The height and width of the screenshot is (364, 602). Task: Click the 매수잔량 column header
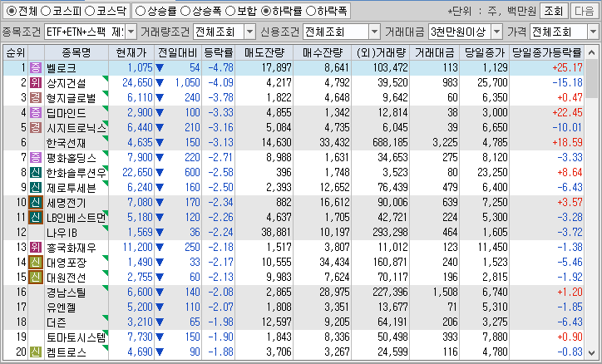[322, 53]
